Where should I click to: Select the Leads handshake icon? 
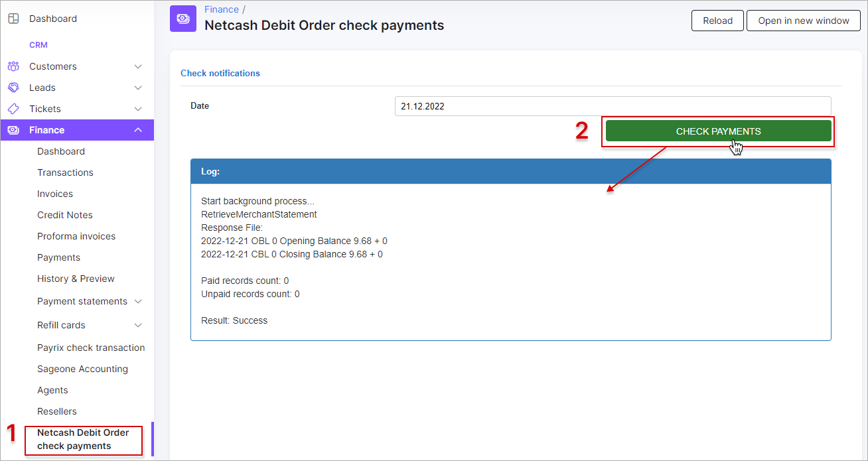[14, 87]
